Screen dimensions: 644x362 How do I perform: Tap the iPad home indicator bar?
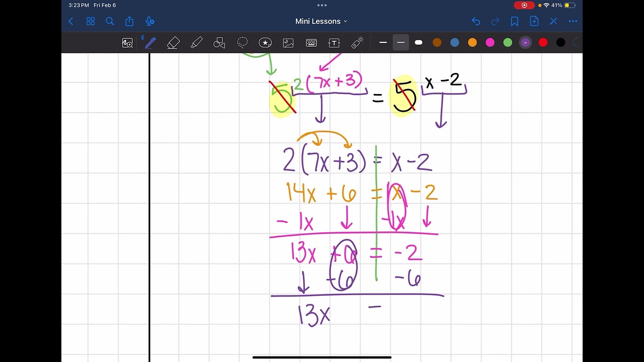322,357
